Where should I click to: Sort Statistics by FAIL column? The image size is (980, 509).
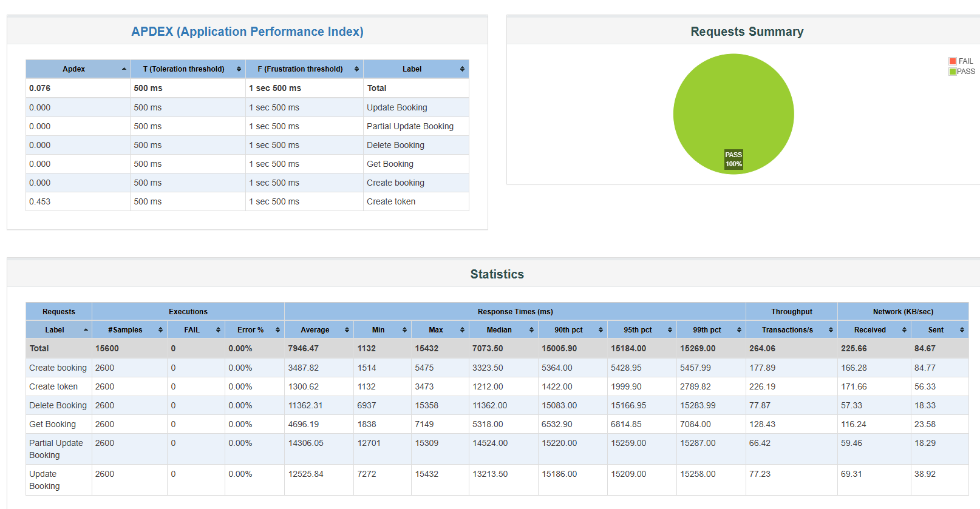[x=196, y=330]
